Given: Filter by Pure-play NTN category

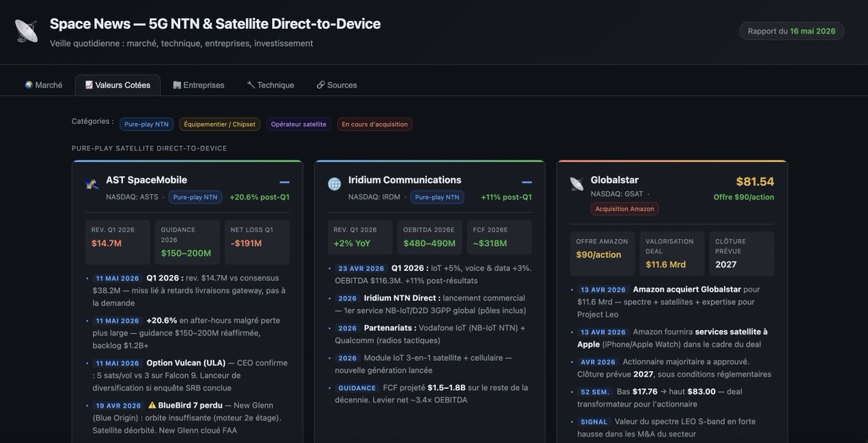Looking at the screenshot, I should pos(146,124).
